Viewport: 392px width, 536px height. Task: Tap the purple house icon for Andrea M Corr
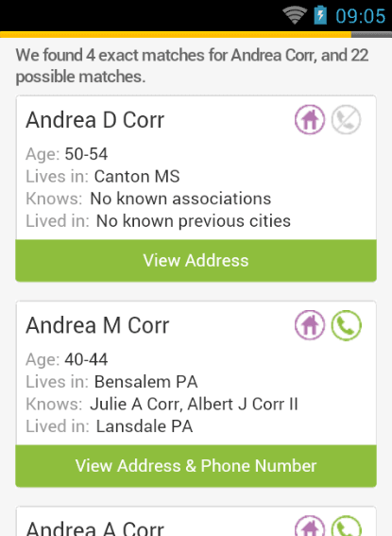310,325
